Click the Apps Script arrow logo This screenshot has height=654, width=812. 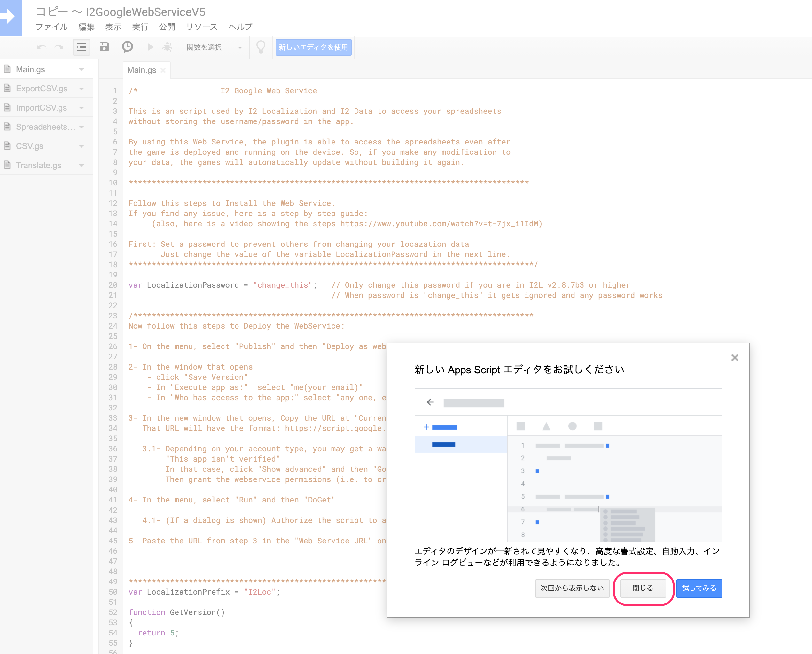(x=11, y=17)
